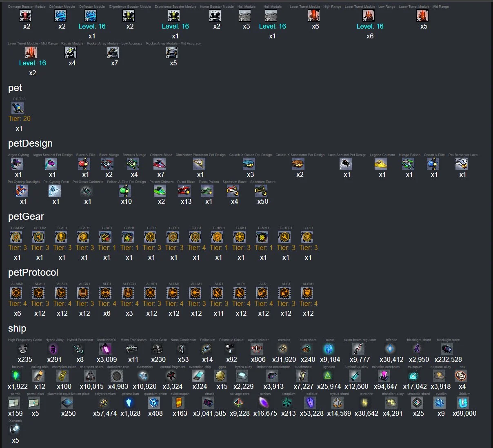Click the CGM-02 pet gear icon

point(16,237)
